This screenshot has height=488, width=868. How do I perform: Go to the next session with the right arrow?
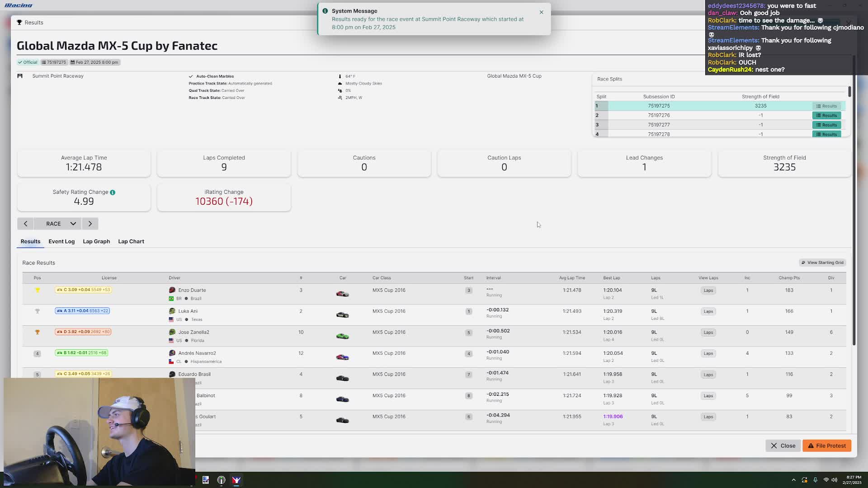[90, 224]
